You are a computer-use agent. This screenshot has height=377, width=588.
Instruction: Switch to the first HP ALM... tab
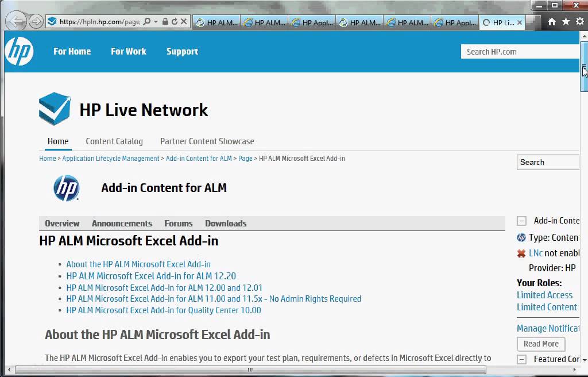coord(216,22)
